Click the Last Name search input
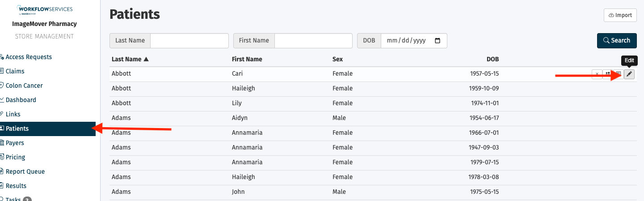 189,40
